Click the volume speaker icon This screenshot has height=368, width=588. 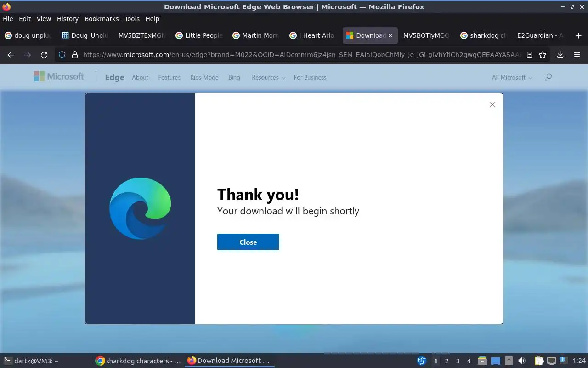pos(522,361)
